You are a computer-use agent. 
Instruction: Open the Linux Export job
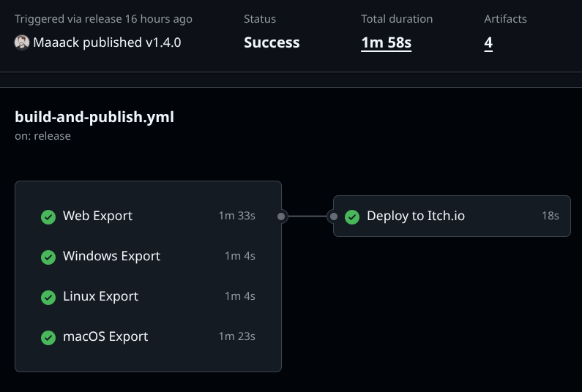(x=100, y=296)
